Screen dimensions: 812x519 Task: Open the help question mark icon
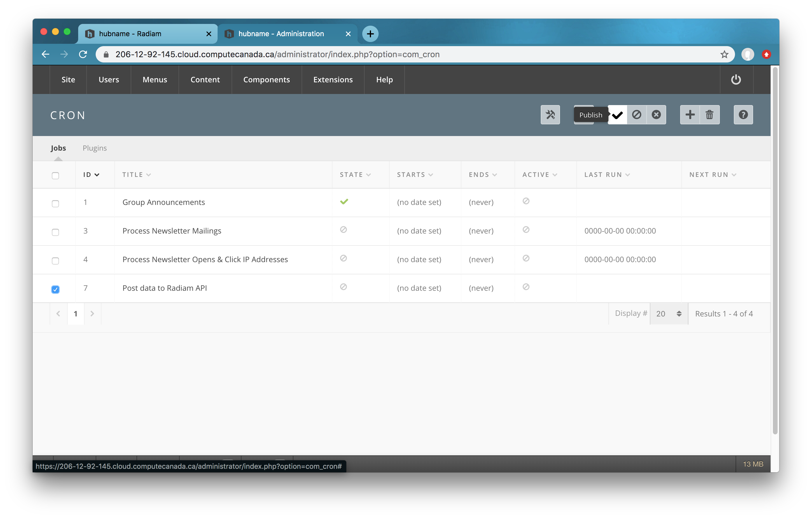coord(743,115)
